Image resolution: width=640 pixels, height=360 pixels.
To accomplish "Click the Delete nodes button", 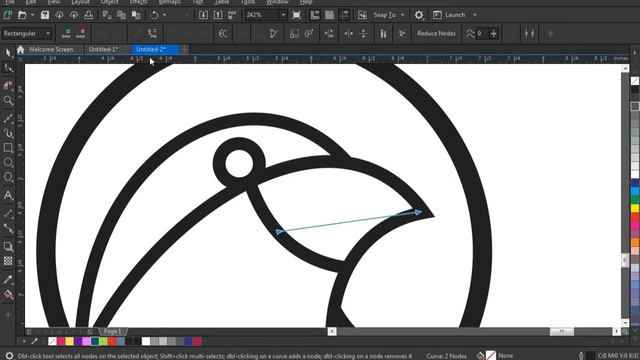I will click(81, 33).
